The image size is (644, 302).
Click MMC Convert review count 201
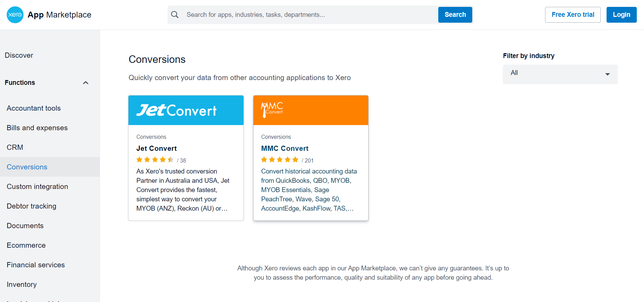point(308,160)
